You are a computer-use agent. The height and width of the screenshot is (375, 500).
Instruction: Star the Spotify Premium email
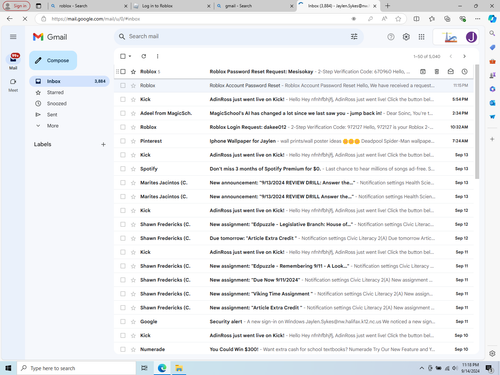click(133, 169)
